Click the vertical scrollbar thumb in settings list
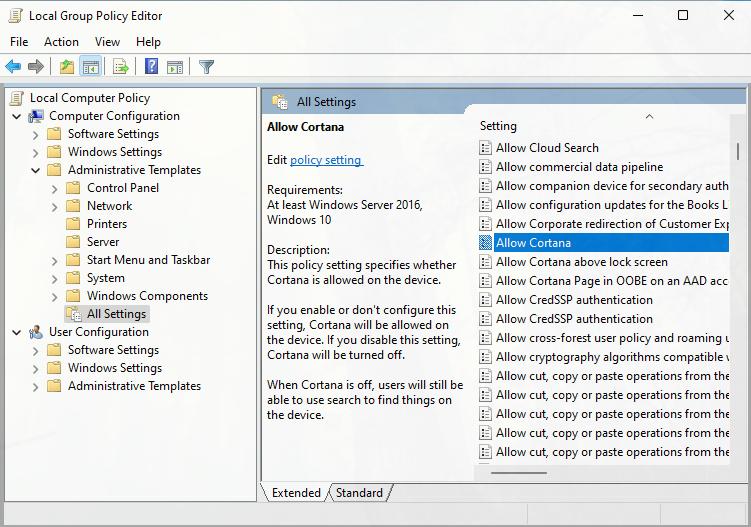This screenshot has height=527, width=751. click(738, 151)
